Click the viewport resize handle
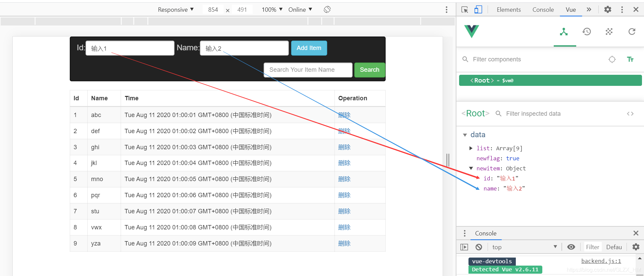644x276 pixels. [448, 160]
